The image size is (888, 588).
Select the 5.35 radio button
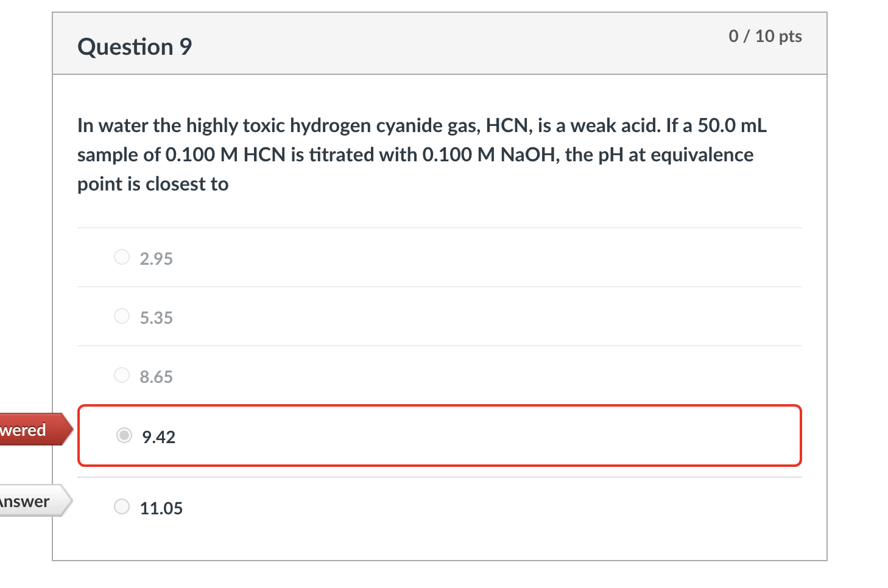[x=122, y=316]
